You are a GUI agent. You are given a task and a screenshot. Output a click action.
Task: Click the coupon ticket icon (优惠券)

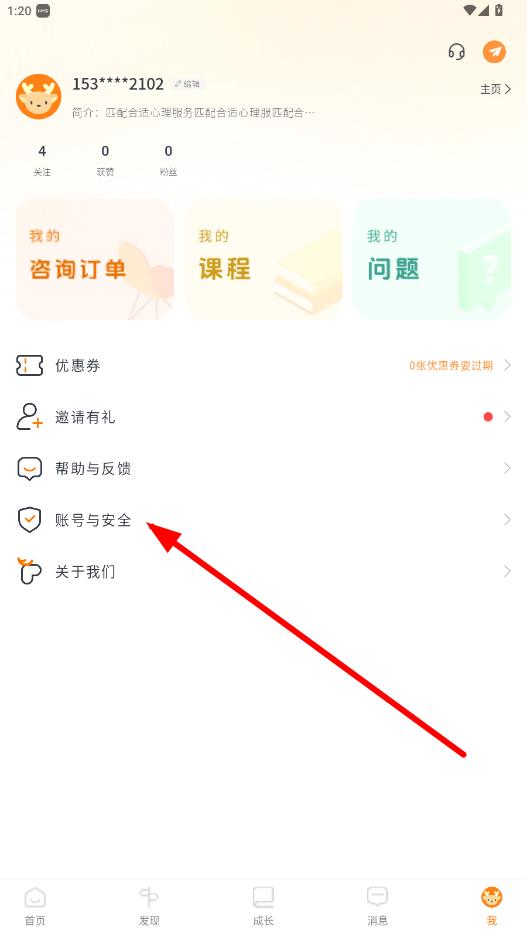pyautogui.click(x=29, y=365)
